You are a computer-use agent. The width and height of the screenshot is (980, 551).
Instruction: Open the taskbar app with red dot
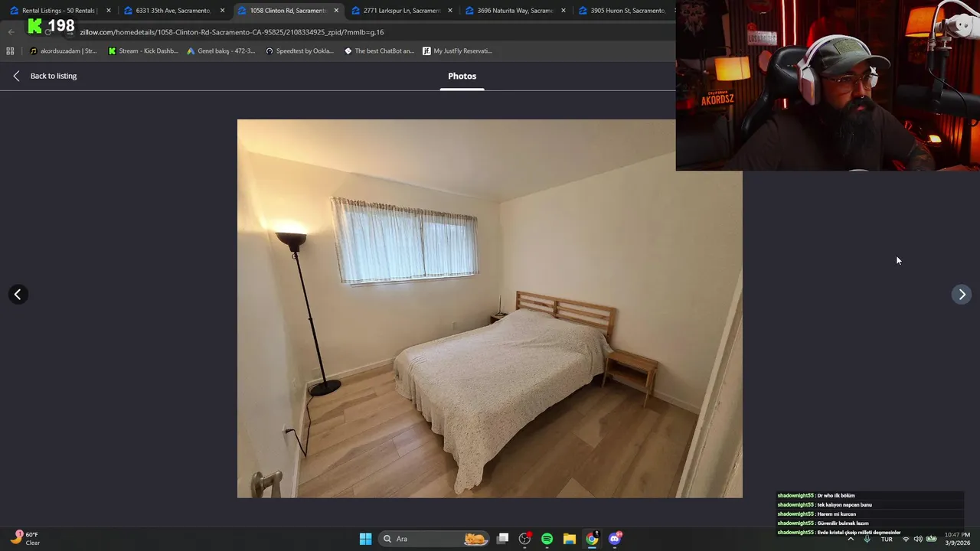click(524, 539)
